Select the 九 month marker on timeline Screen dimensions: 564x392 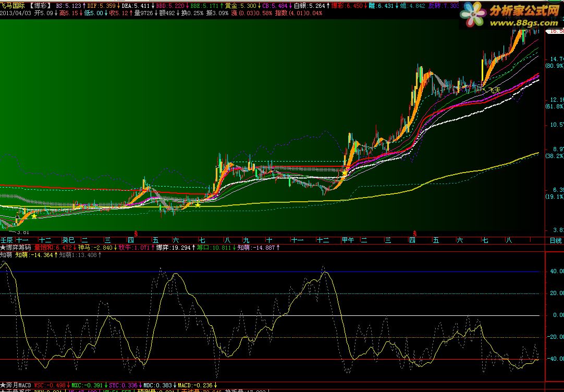click(246, 240)
